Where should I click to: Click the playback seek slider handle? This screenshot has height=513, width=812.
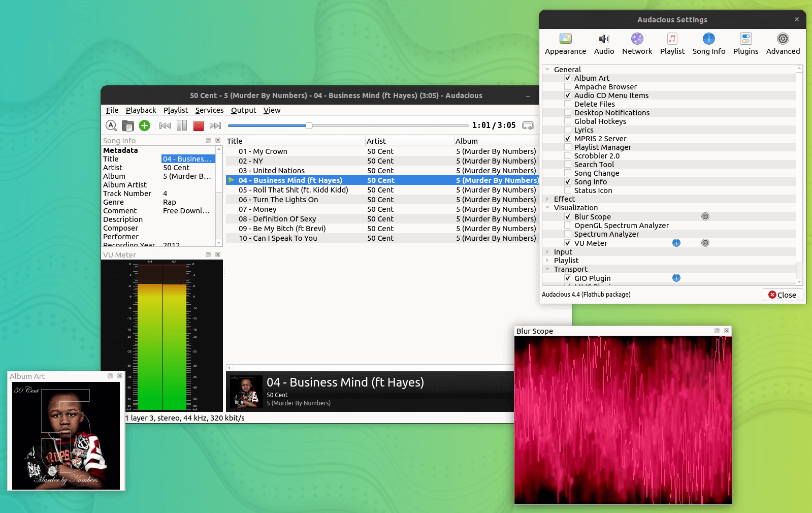(309, 125)
